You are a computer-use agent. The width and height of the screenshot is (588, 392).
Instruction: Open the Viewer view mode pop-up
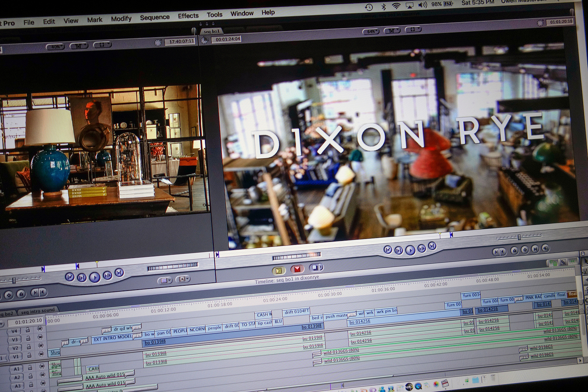click(x=79, y=46)
